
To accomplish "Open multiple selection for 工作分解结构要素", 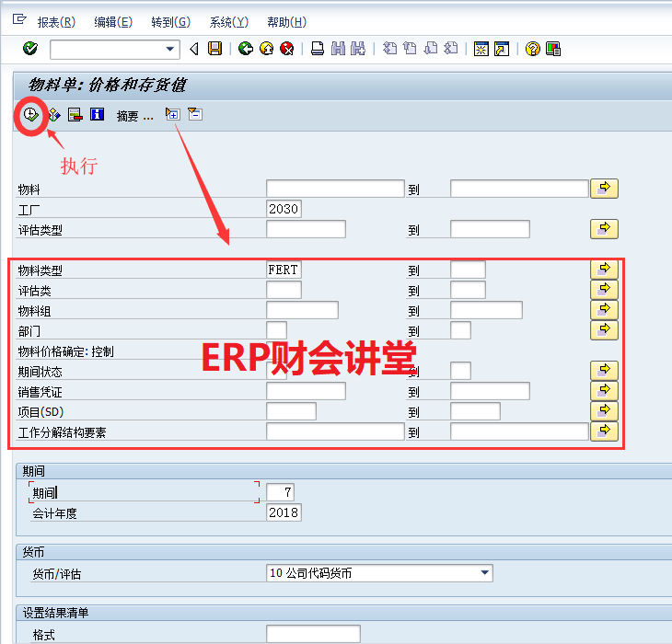I will point(604,431).
